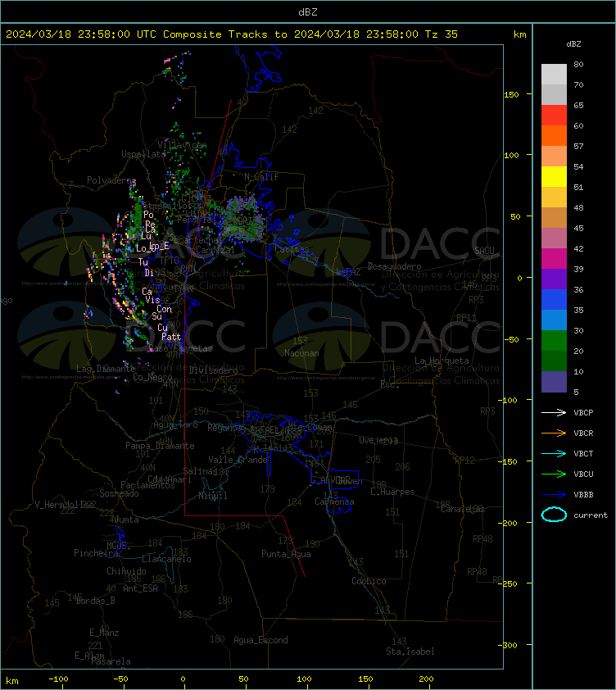
Task: Click the 'Chihuido' map label
Action: 126,570
